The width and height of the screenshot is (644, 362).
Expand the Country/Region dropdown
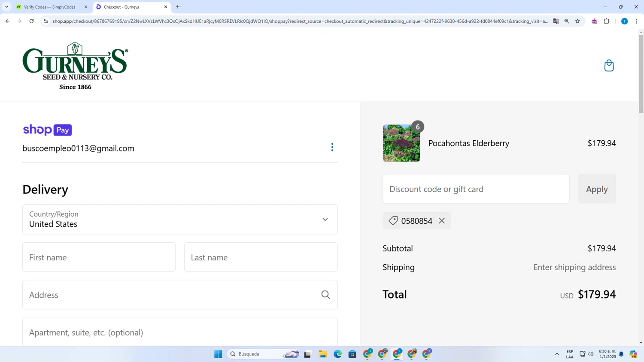click(180, 219)
